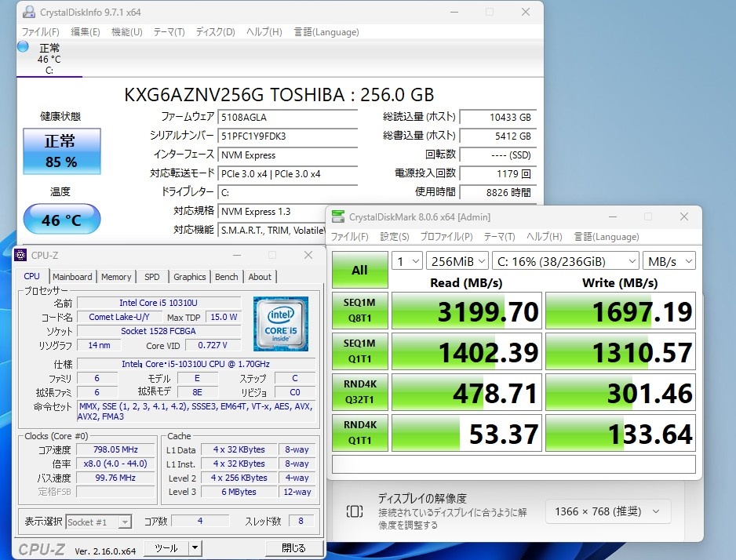Click the Level 3 cache value 6 MBytes
The width and height of the screenshot is (736, 560).
[x=239, y=492]
